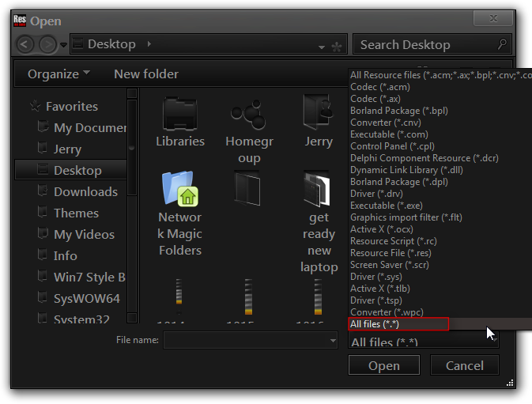Select Info in the navigation pane
The width and height of the screenshot is (532, 404).
click(65, 256)
